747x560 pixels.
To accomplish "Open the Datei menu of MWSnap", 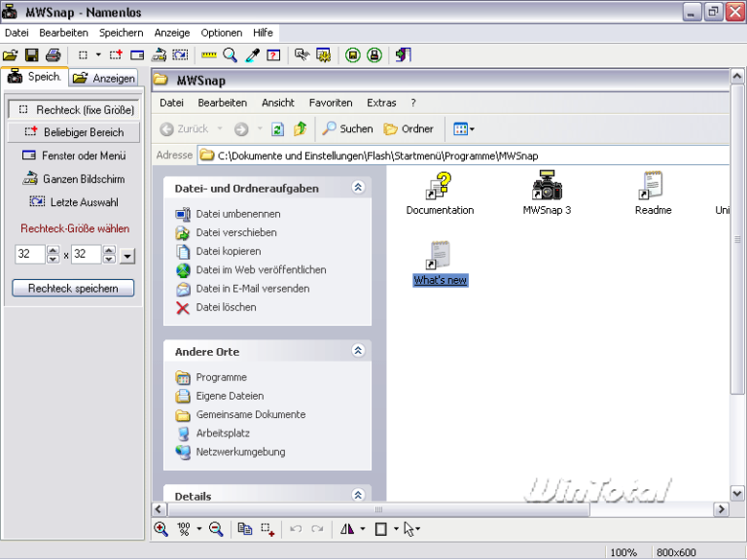I will pyautogui.click(x=17, y=33).
